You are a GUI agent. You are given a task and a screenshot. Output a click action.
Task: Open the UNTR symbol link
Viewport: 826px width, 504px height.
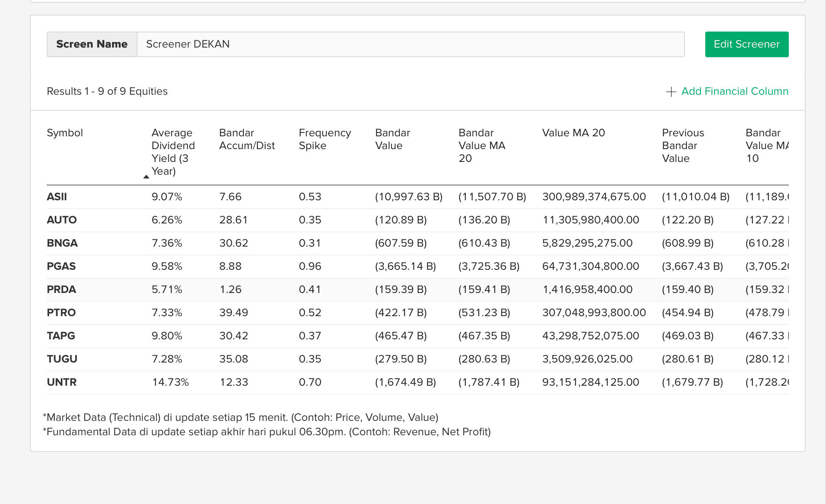[62, 382]
